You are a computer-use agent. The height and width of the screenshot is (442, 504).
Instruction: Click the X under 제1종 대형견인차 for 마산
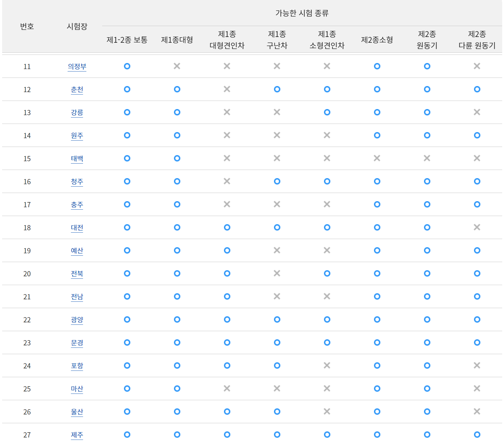coord(227,389)
